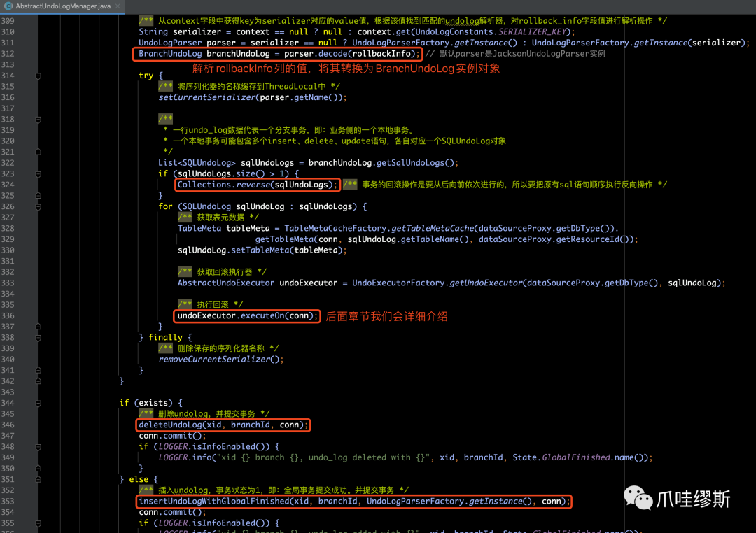The image size is (756, 533).
Task: Select the AbstractUndoLogManager.java editor tab
Action: pos(63,6)
